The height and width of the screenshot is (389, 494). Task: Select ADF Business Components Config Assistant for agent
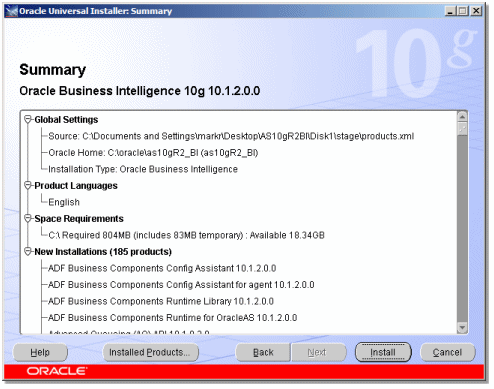coord(181,285)
